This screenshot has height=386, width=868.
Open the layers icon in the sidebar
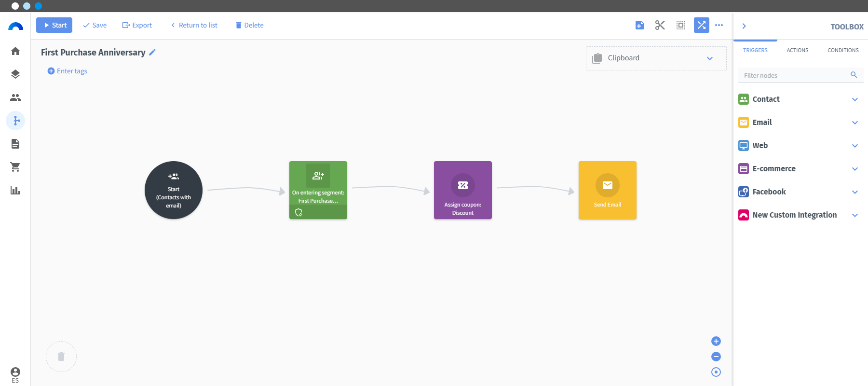[15, 74]
